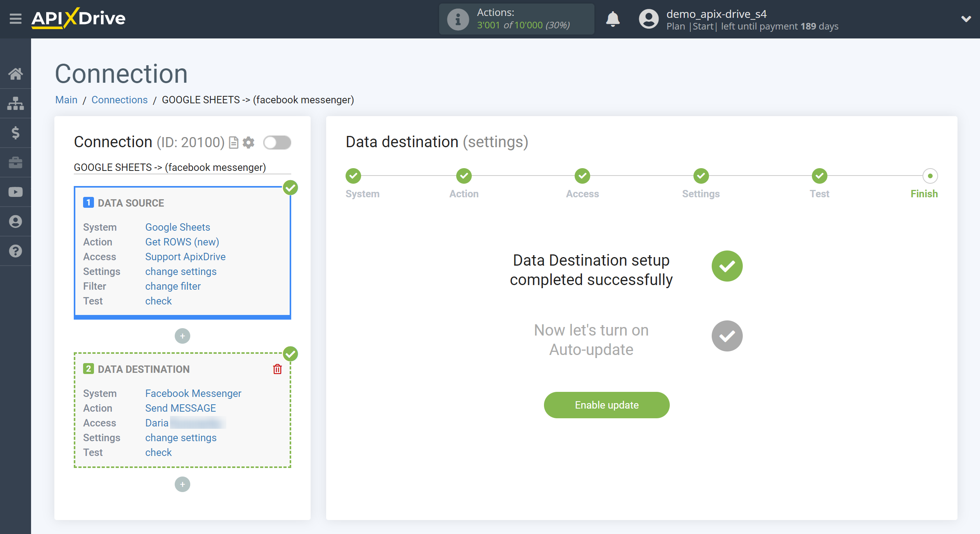Add block below Data Destination

coord(182,484)
